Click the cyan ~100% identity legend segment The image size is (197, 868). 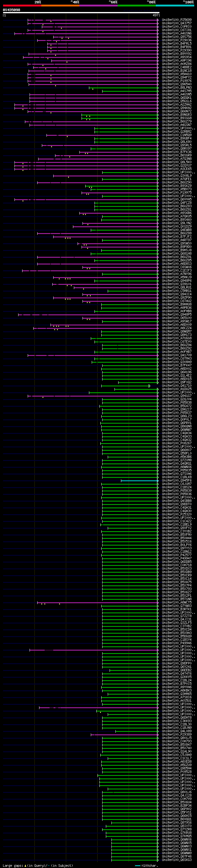click(175, 6)
